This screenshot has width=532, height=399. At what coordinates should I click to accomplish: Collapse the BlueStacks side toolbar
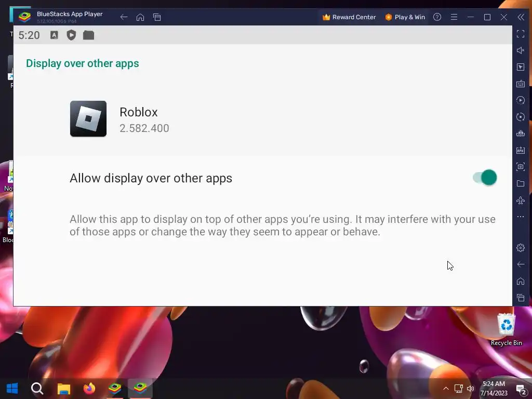point(521,17)
